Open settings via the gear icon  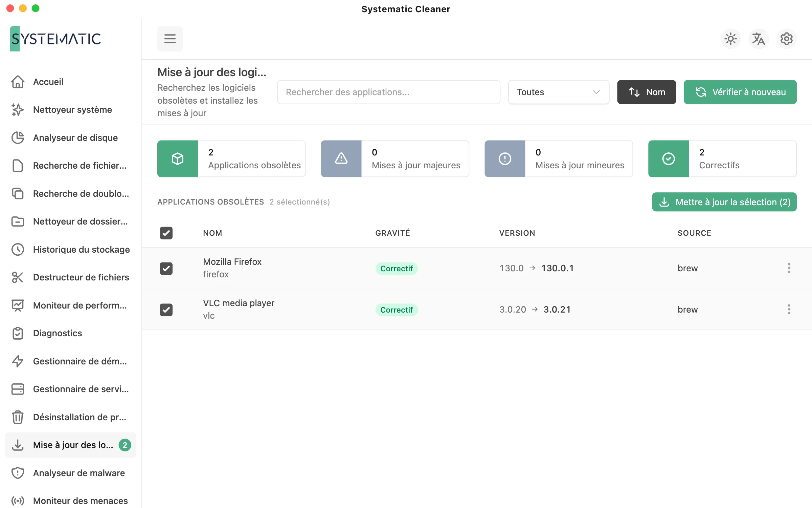pos(787,39)
